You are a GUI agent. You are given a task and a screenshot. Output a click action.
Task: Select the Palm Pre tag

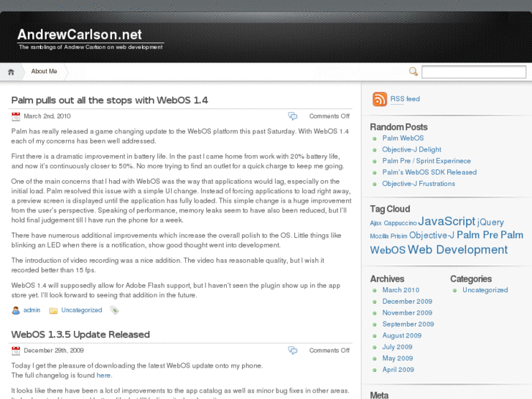coord(477,235)
